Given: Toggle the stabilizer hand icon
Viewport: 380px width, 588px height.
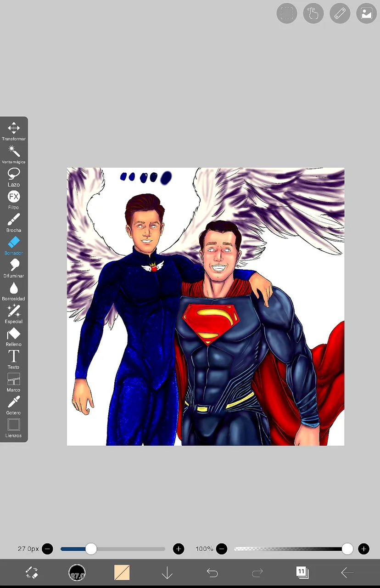Looking at the screenshot, I should tap(313, 13).
